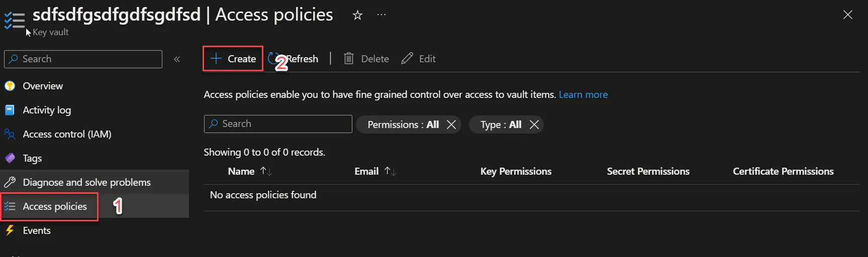Open the Learn more link
This screenshot has height=257, width=868.
pyautogui.click(x=583, y=94)
